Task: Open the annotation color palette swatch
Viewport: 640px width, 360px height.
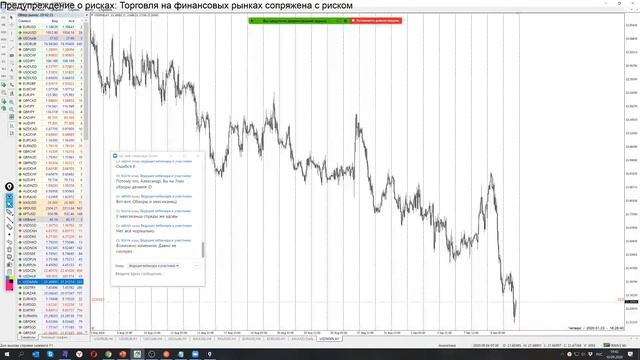Action: click(x=9, y=283)
